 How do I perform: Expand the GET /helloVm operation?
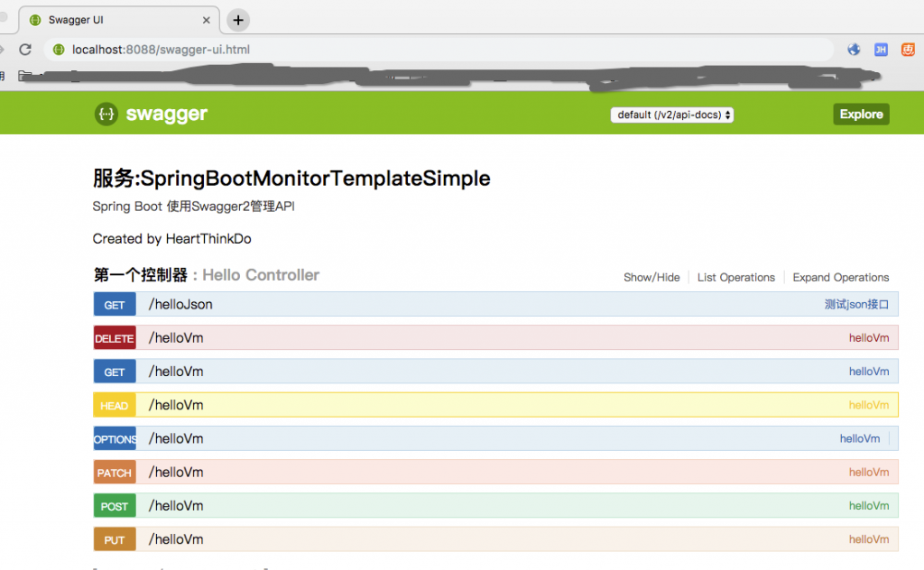tap(495, 372)
